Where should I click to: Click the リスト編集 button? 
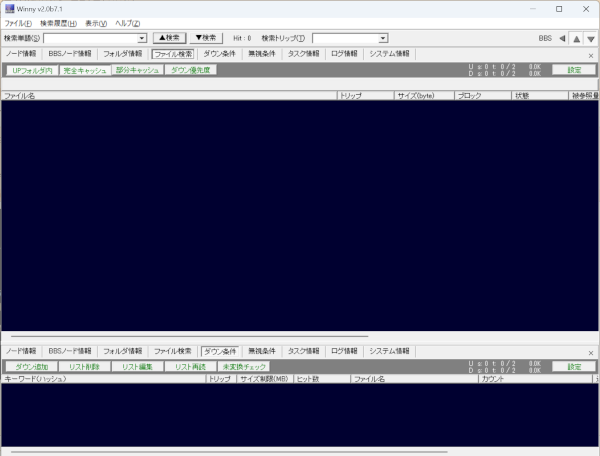137,367
